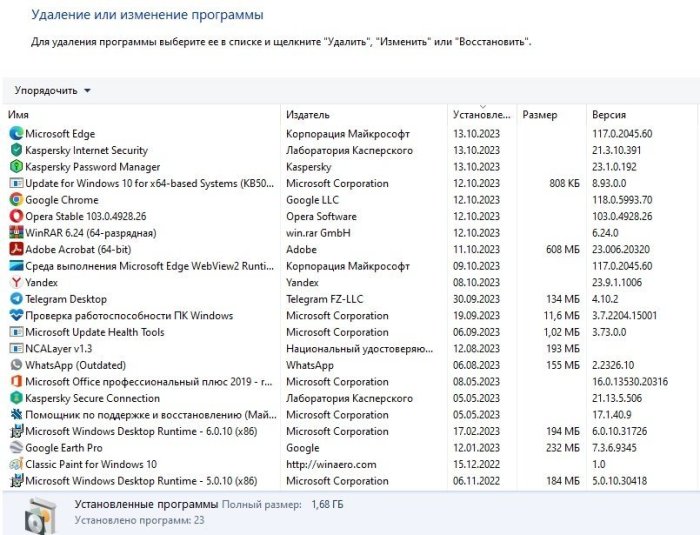
Task: Select the Kaspersky Internet Security name
Action: [86, 150]
